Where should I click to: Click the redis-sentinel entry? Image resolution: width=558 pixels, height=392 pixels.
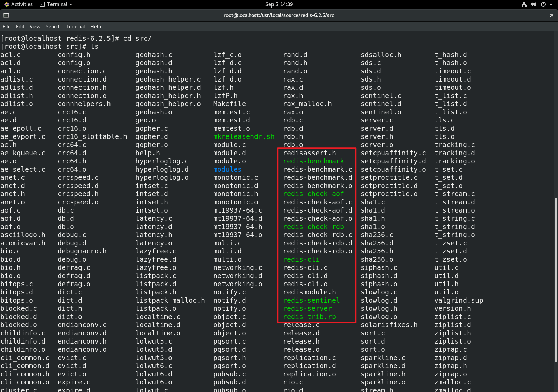coord(311,300)
